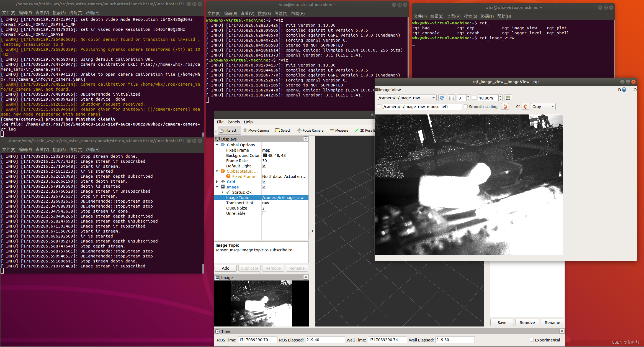
Task: Uncheck the Grid display checkbox
Action: 264,182
